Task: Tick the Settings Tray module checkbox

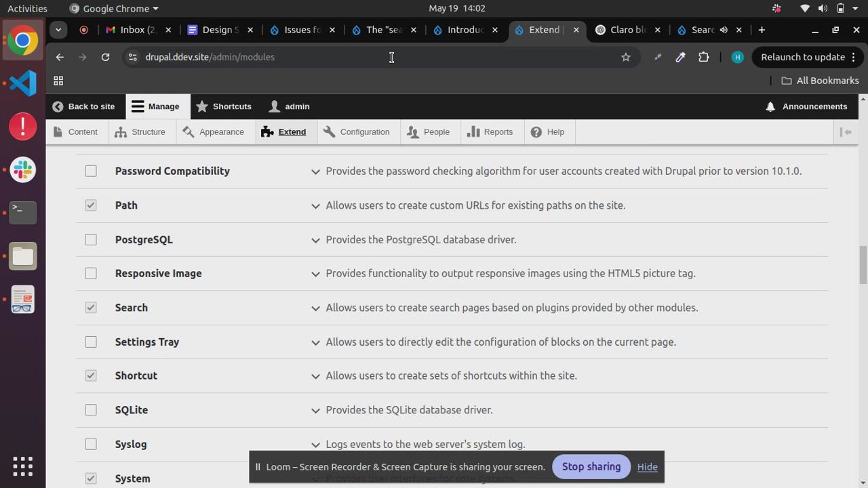Action: point(91,342)
